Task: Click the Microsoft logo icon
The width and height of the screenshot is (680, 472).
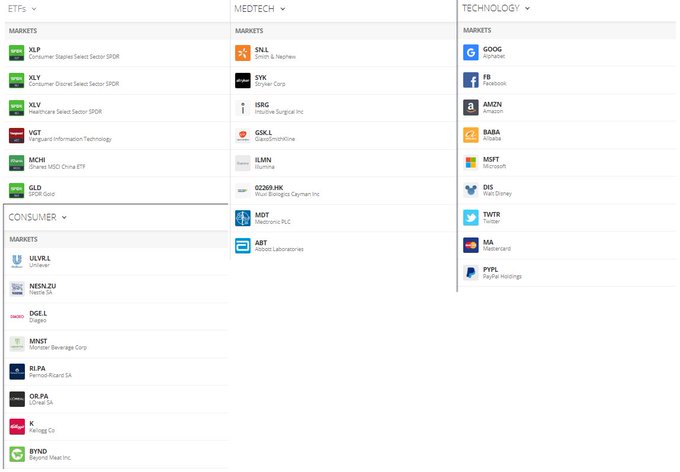Action: [471, 163]
